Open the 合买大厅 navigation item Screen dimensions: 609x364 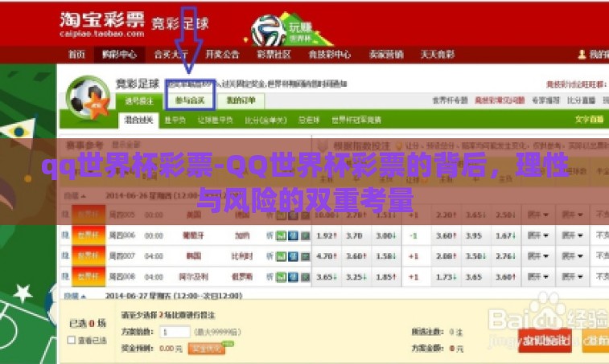click(171, 55)
